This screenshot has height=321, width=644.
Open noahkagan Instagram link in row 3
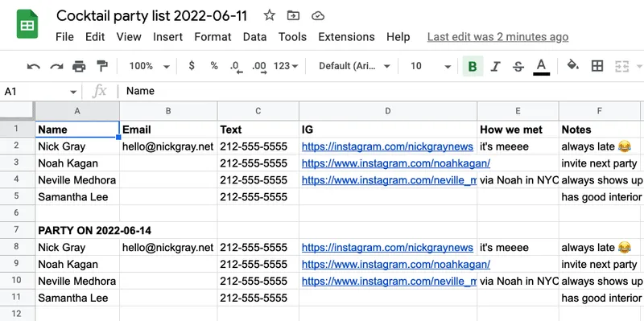tap(396, 163)
